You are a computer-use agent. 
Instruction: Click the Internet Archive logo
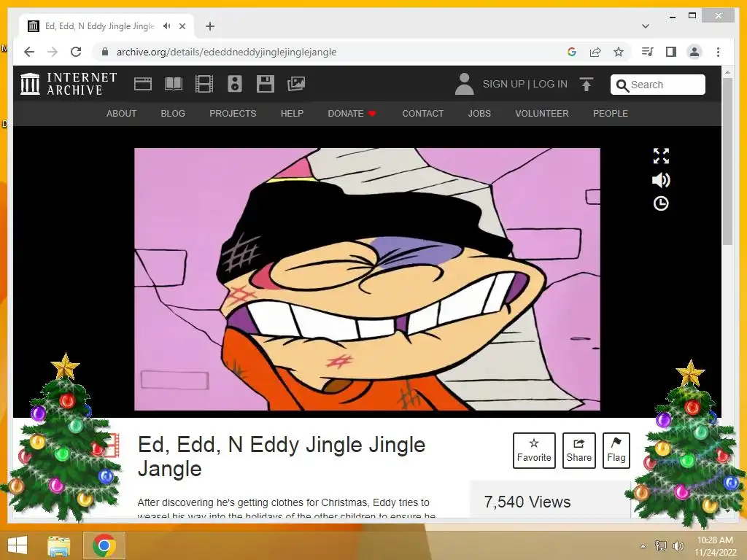pyautogui.click(x=69, y=84)
